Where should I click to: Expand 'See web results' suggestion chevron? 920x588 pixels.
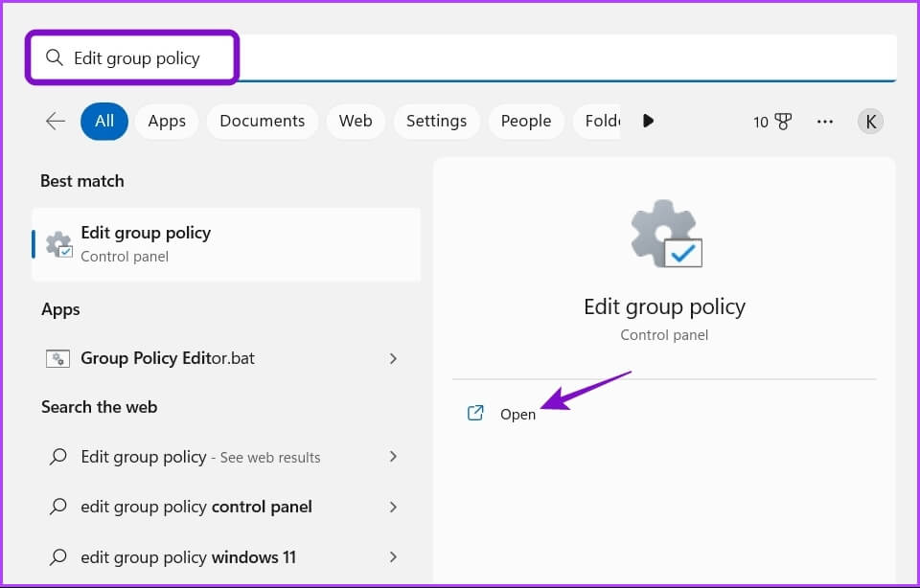pyautogui.click(x=393, y=457)
